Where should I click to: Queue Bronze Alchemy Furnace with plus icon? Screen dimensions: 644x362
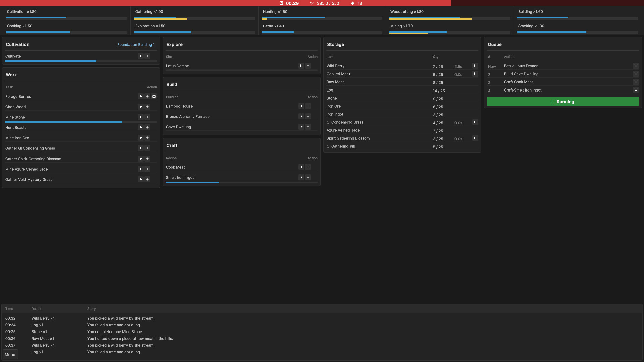pos(308,116)
